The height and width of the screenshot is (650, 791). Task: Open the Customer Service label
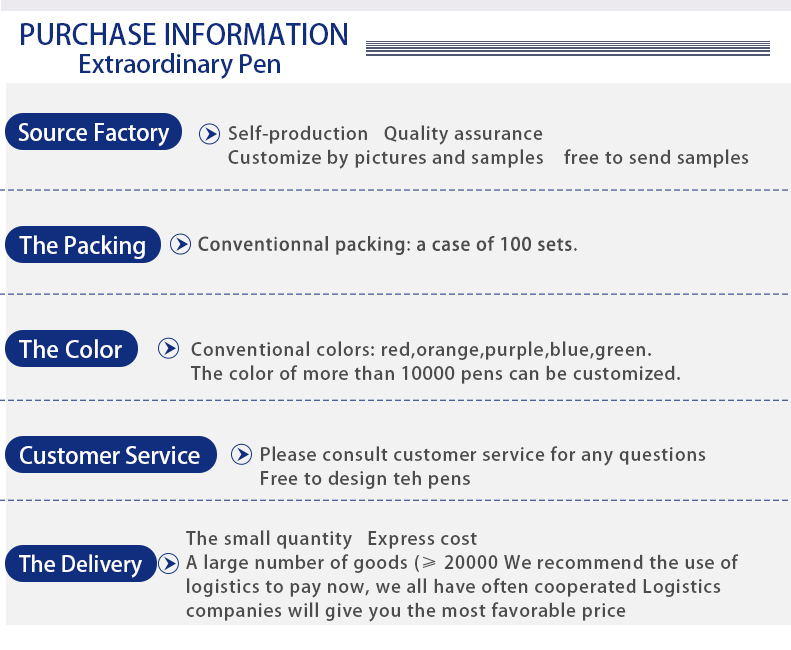(110, 456)
